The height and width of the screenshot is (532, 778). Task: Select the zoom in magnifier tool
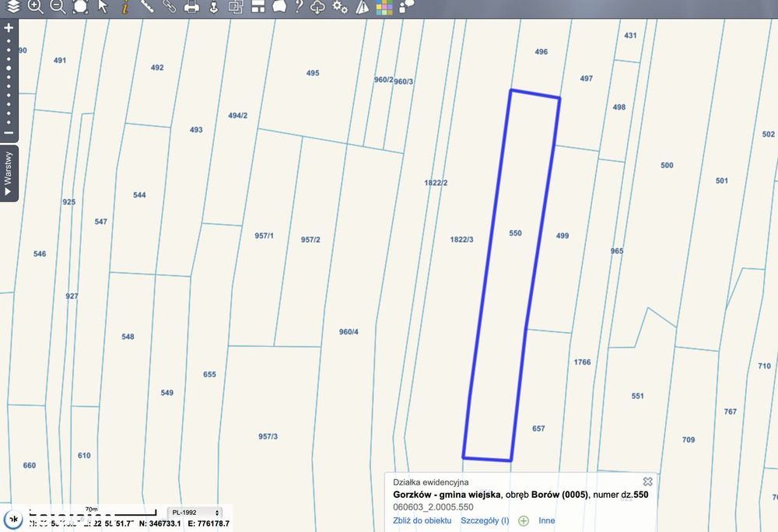(35, 6)
